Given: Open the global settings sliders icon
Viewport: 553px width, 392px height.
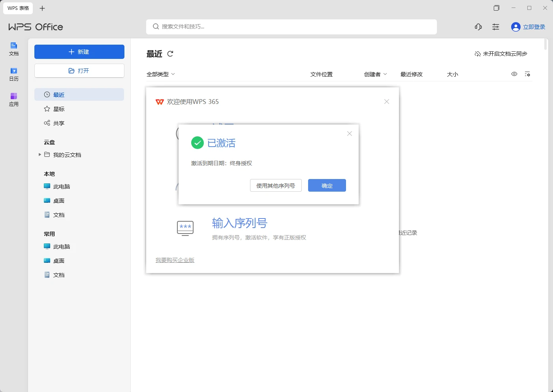Looking at the screenshot, I should [x=496, y=27].
